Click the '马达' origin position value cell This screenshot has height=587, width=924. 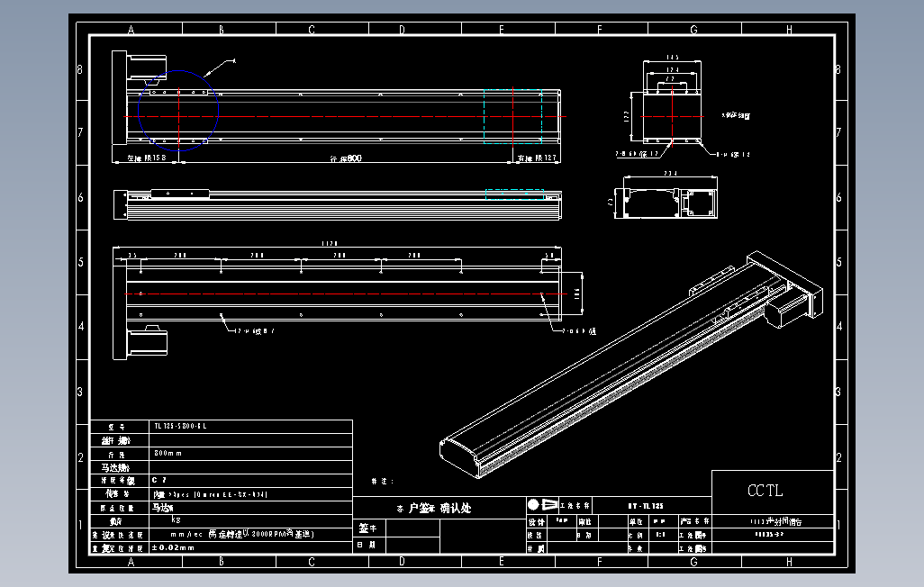click(251, 508)
